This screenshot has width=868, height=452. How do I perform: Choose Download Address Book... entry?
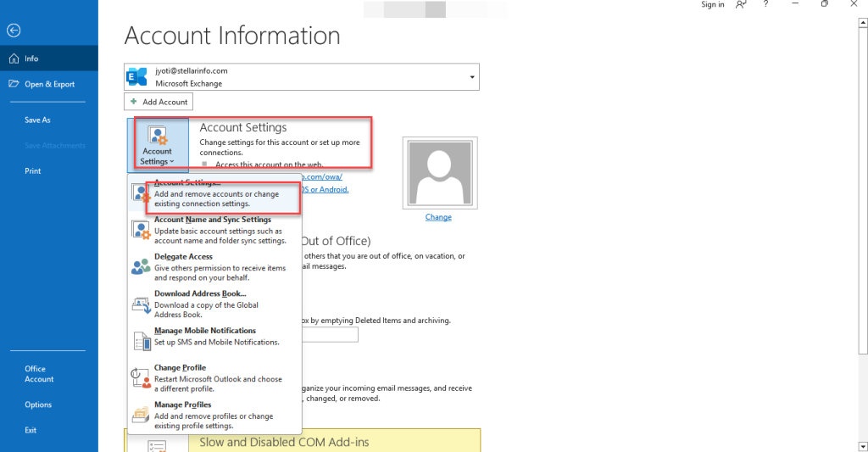(x=214, y=304)
